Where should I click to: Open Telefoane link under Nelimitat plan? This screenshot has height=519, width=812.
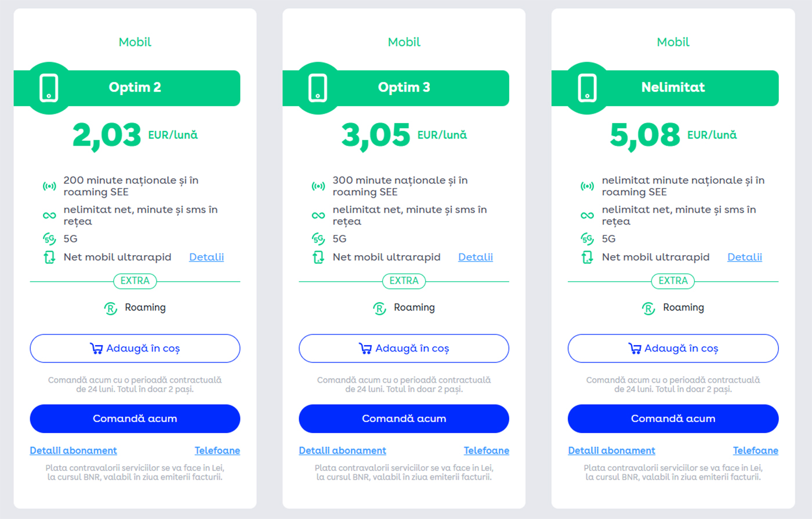click(755, 451)
